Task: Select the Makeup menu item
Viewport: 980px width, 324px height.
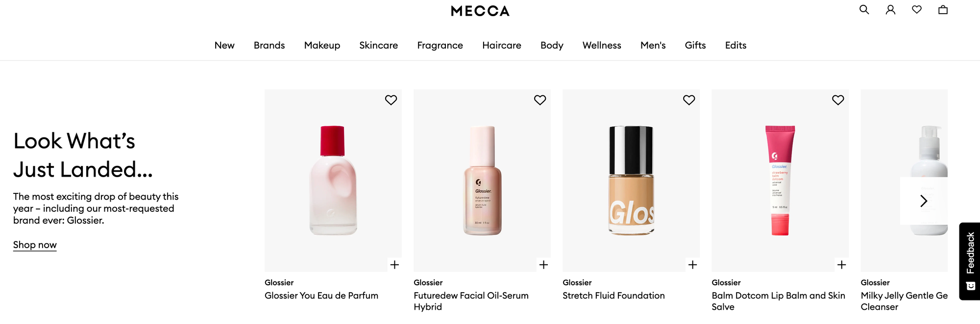Action: [x=322, y=45]
